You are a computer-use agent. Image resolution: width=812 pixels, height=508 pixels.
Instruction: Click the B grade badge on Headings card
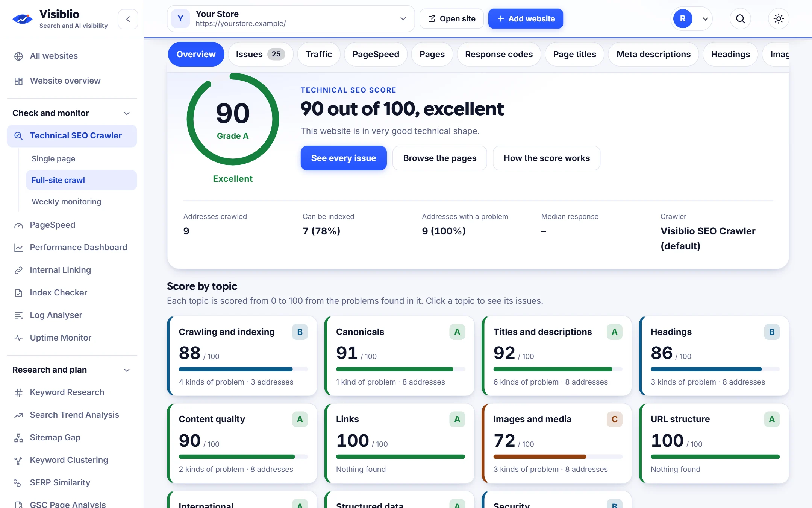[772, 332]
